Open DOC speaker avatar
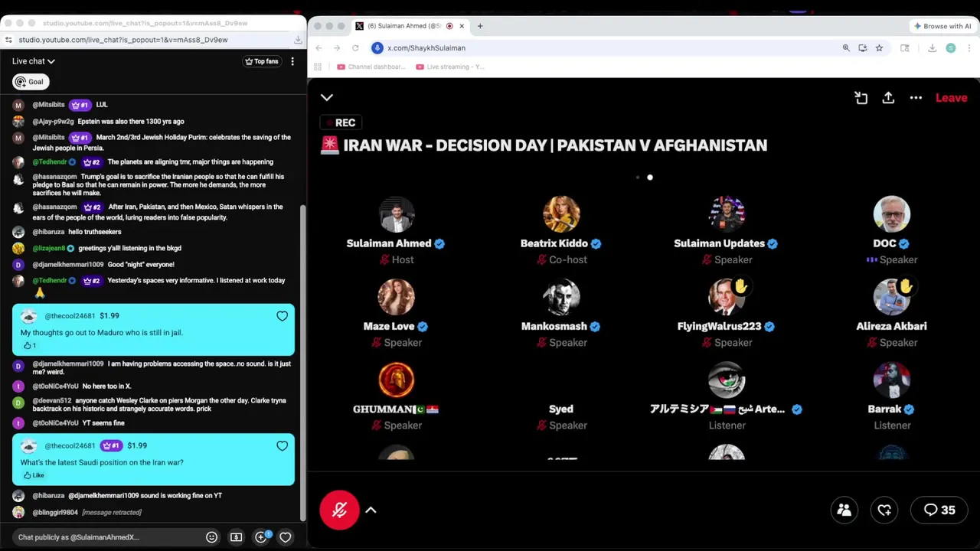Viewport: 980px width, 551px height. pyautogui.click(x=892, y=214)
